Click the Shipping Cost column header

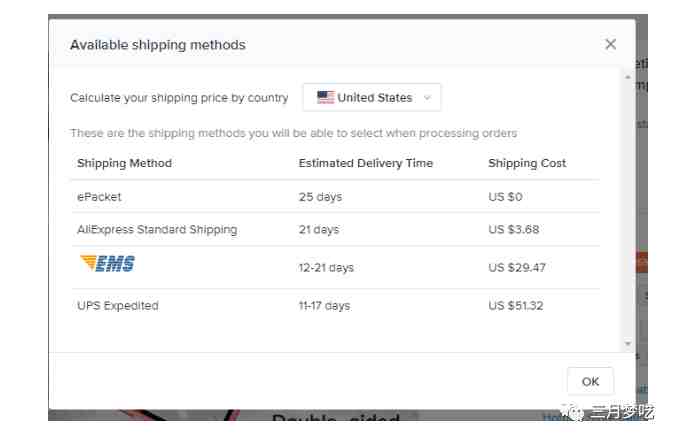527,163
